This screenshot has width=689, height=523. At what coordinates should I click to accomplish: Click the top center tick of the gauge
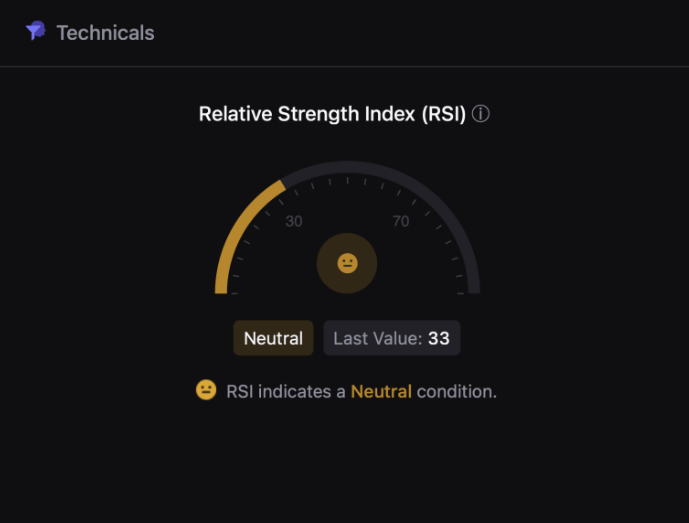coord(348,180)
